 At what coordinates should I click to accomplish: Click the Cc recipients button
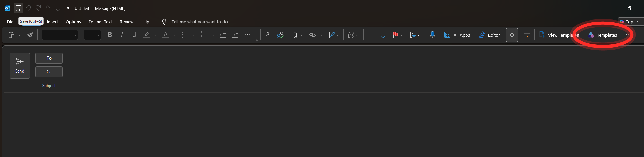49,72
